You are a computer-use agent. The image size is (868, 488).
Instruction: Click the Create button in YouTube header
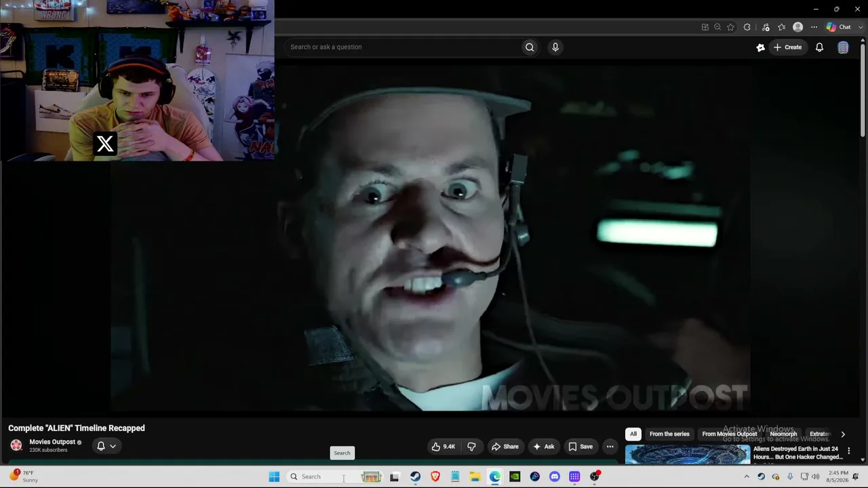click(x=788, y=47)
